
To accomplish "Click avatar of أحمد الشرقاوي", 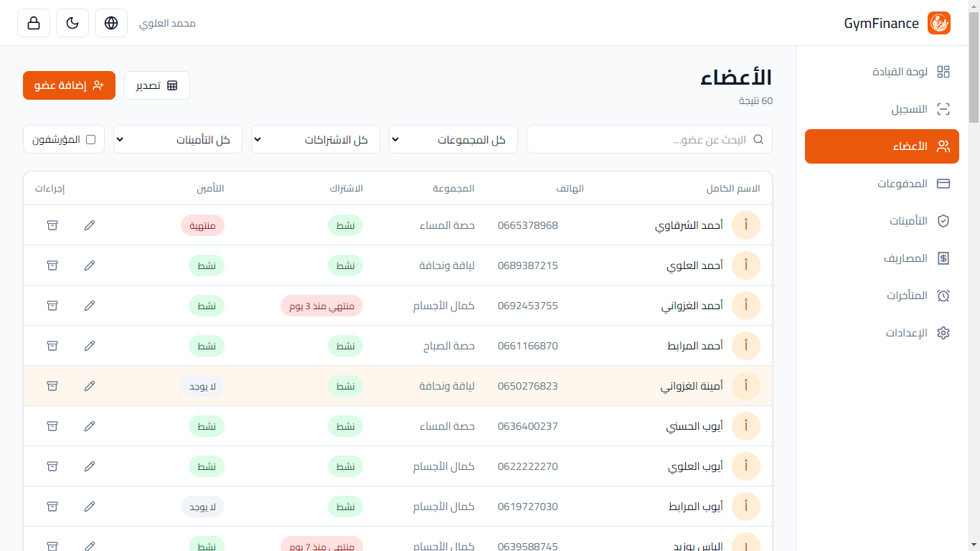I will 746,225.
